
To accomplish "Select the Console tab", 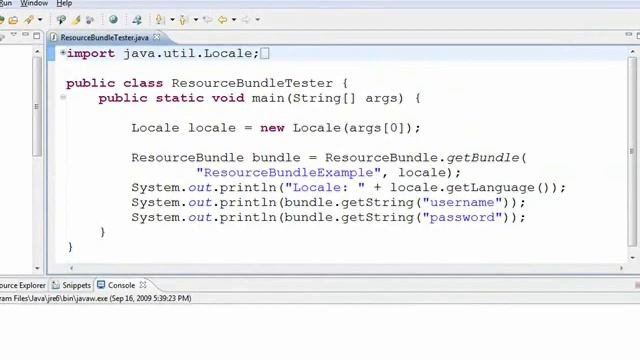I will (x=117, y=285).
